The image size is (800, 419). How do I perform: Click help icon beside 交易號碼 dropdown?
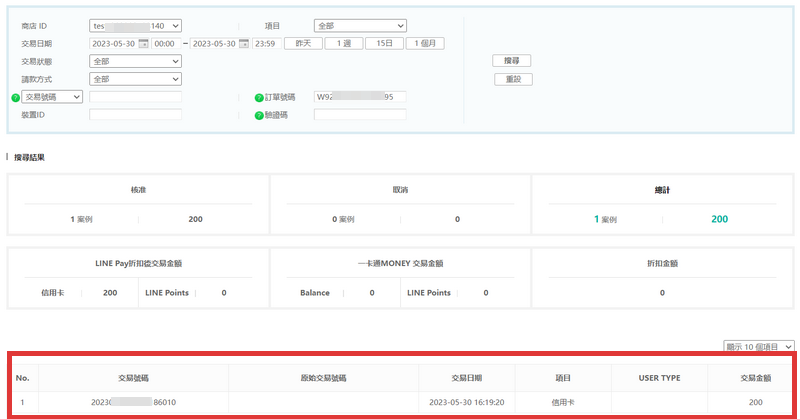16,97
